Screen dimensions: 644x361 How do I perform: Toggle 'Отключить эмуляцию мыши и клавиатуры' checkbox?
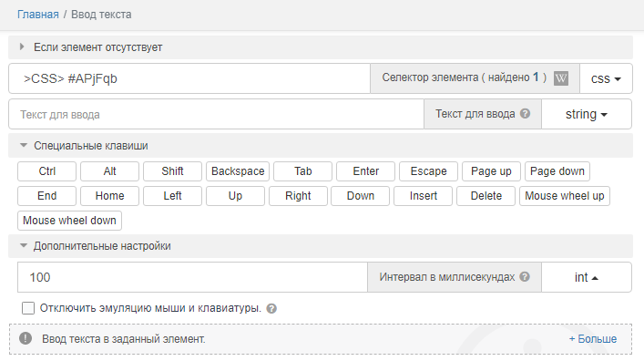(28, 308)
